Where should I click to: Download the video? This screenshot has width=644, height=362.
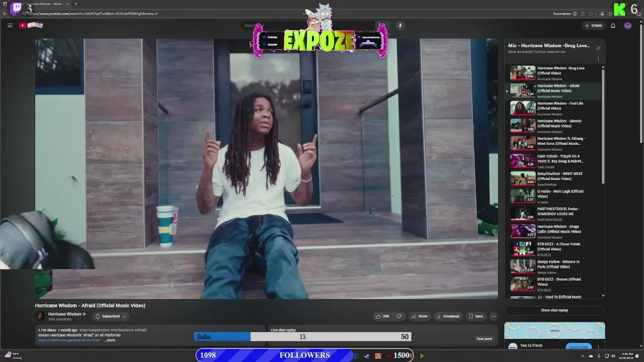pyautogui.click(x=448, y=316)
